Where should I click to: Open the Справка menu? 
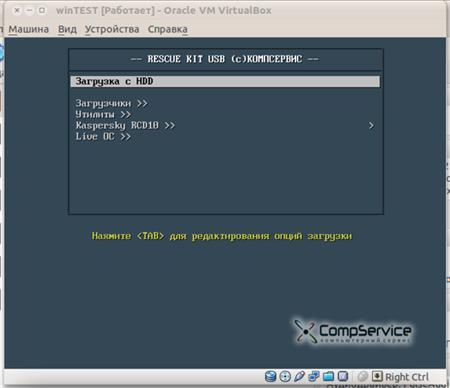tap(167, 29)
